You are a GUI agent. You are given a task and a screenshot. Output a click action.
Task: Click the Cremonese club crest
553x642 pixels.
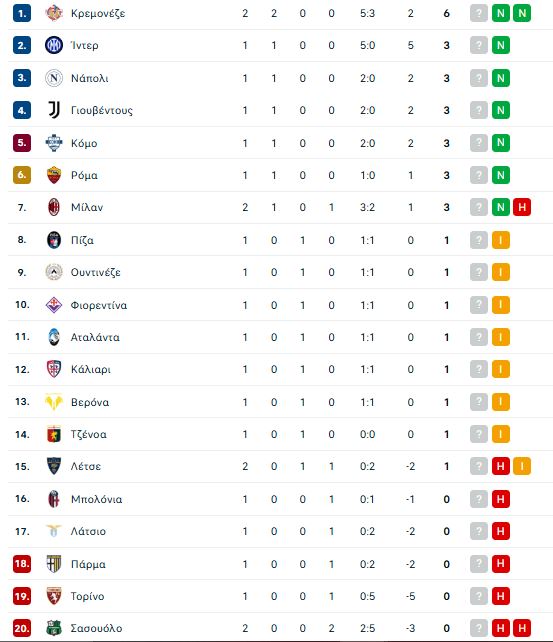click(x=54, y=13)
